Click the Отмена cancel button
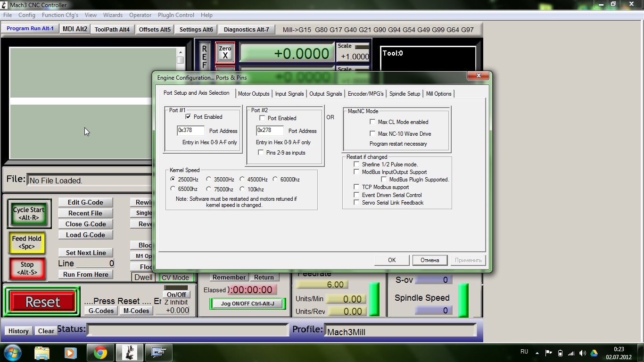644x362 pixels. [429, 260]
